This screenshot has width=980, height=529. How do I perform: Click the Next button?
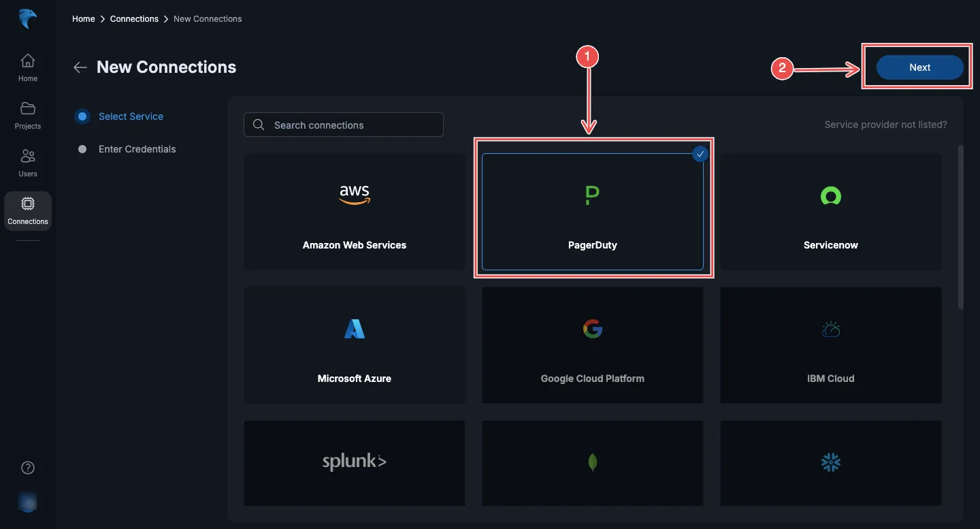(919, 67)
